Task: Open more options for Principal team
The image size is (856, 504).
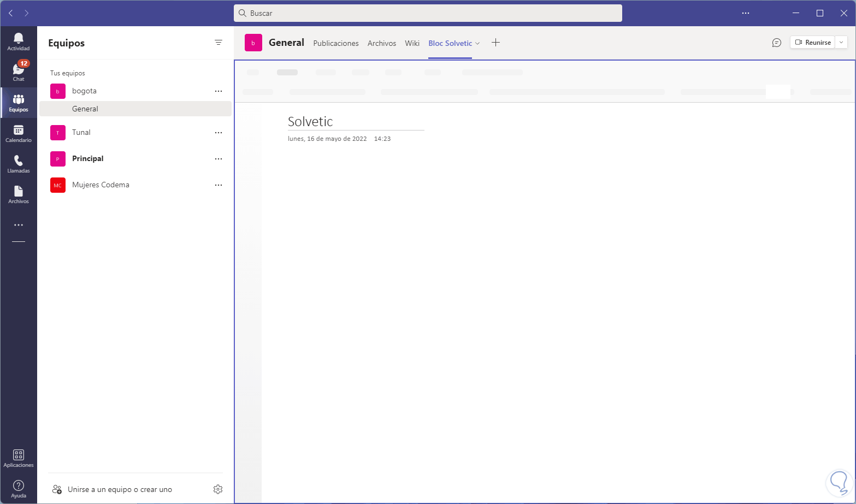Action: point(219,159)
